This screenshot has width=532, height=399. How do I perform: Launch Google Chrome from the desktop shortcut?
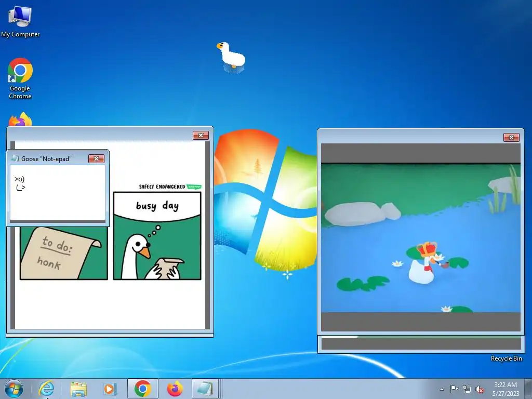(x=20, y=78)
